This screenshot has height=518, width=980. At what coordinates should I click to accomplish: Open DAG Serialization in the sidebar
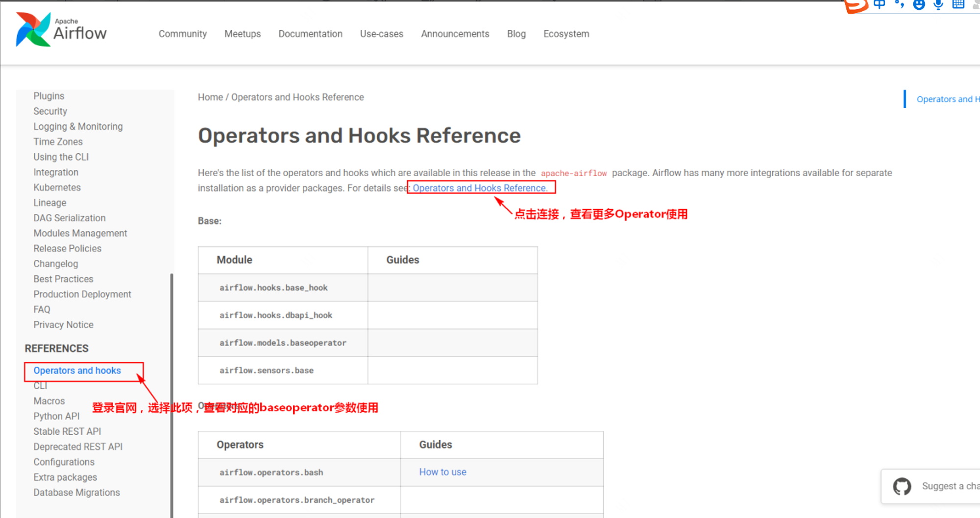click(x=69, y=218)
